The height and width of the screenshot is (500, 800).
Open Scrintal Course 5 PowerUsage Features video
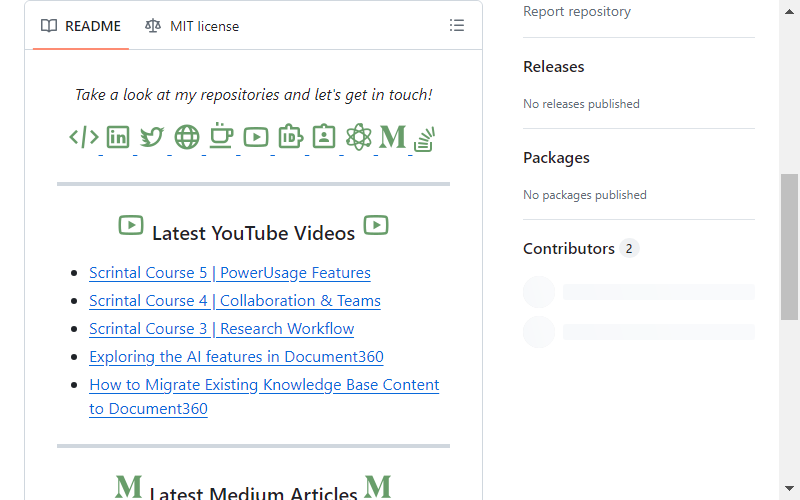click(x=230, y=273)
